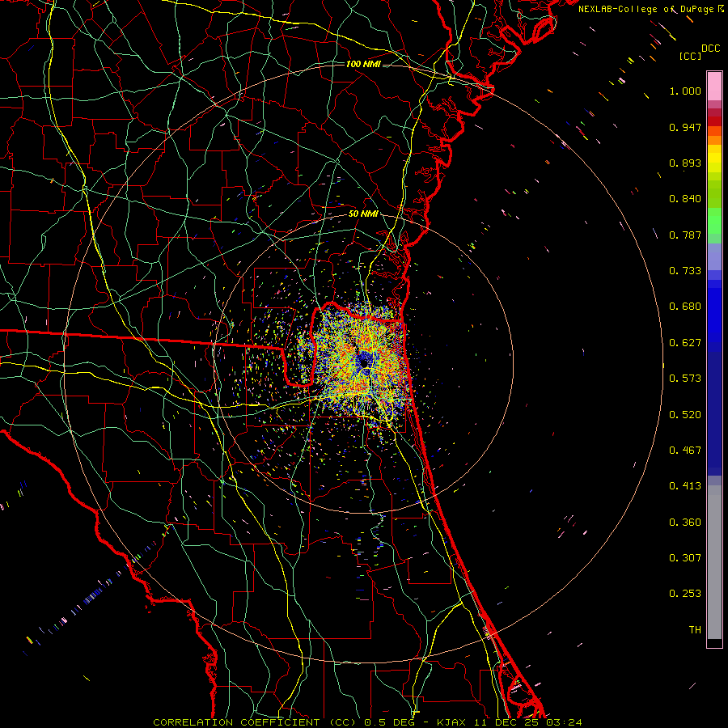Click the NEXLAB-College of DuPage label
The image size is (728, 728).
[645, 9]
